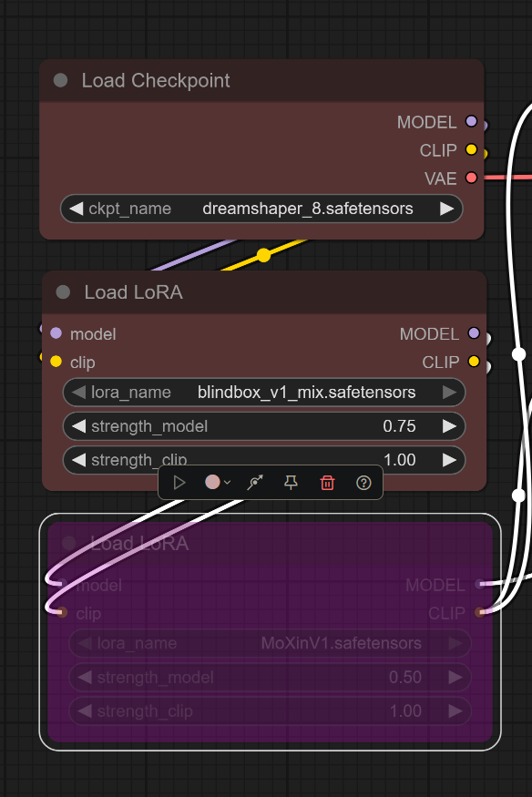Click the play icon in node toolbar

click(x=179, y=483)
